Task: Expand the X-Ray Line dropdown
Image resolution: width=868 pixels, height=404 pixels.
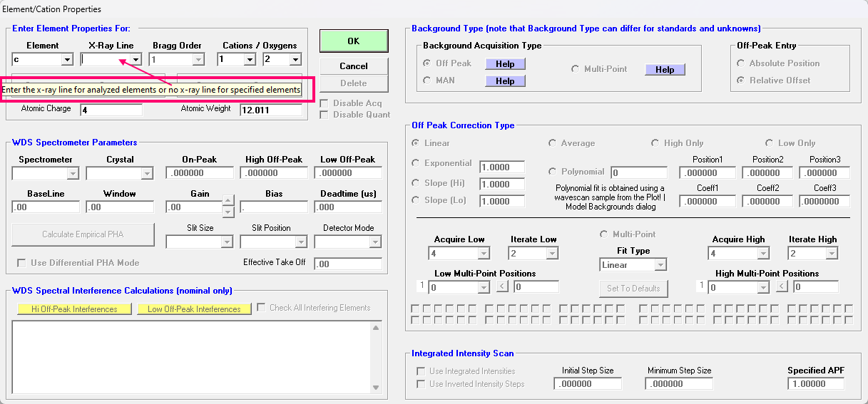Action: pyautogui.click(x=136, y=60)
